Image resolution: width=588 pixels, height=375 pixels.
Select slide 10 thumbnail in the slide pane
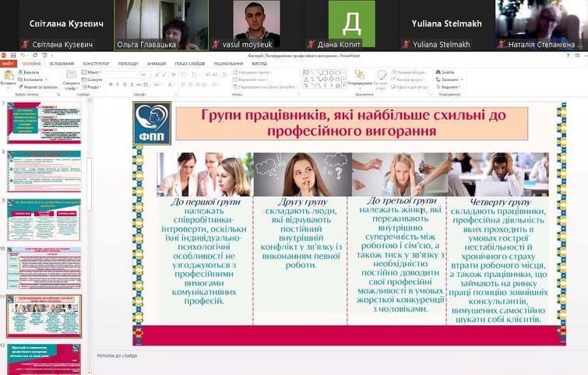(44, 268)
